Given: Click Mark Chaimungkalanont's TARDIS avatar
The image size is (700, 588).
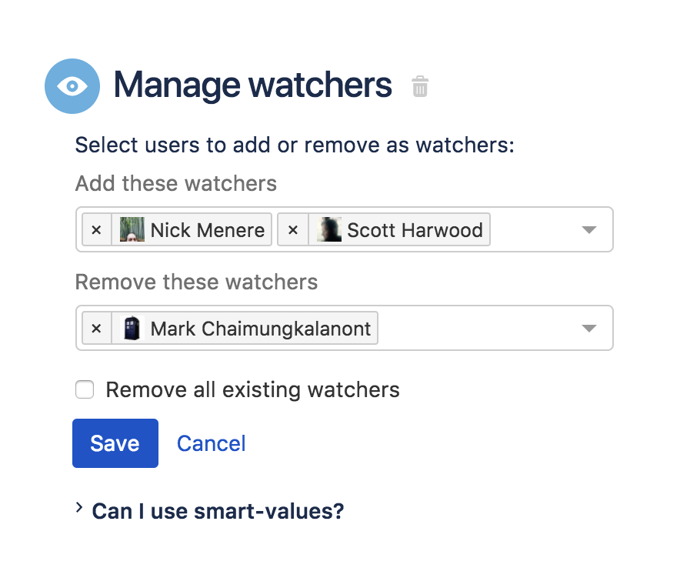Looking at the screenshot, I should click(132, 329).
